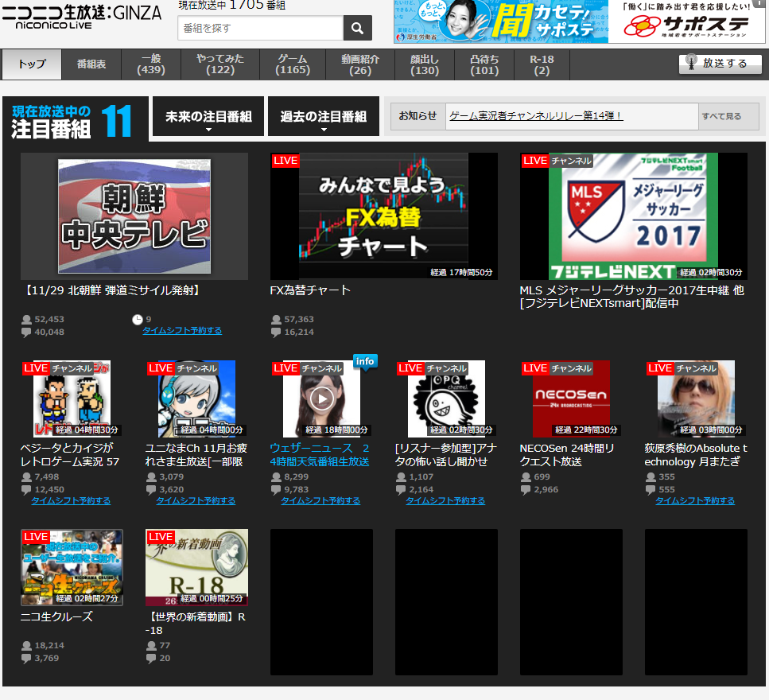Viewport: 769px width, 700px height.
Task: Click the viewer icon beside 18,214
Action: pos(26,646)
